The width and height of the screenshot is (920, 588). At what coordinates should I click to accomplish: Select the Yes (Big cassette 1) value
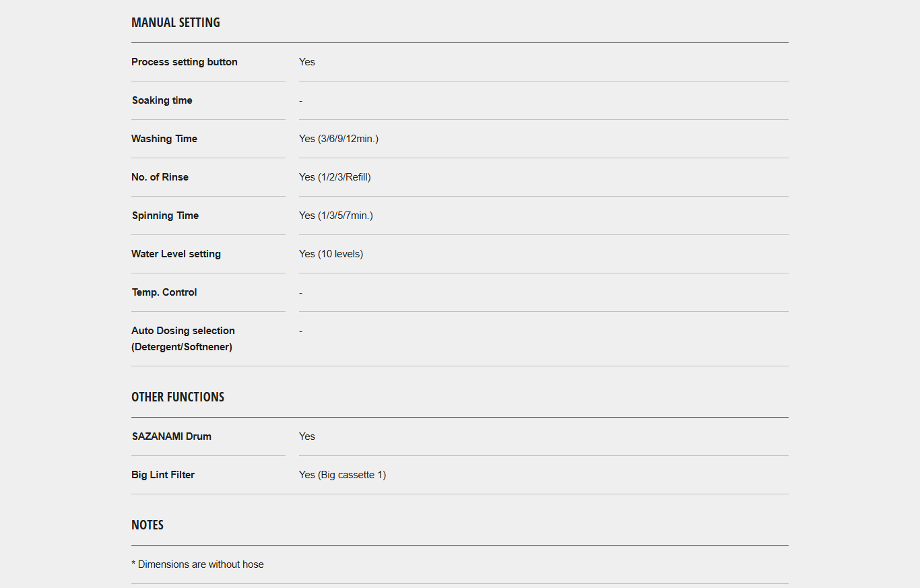[343, 475]
